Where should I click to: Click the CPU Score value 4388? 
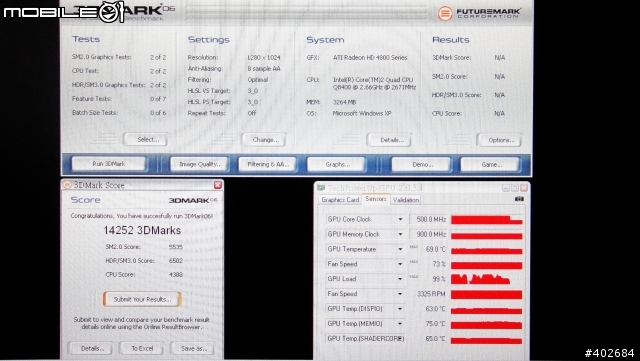click(x=176, y=274)
